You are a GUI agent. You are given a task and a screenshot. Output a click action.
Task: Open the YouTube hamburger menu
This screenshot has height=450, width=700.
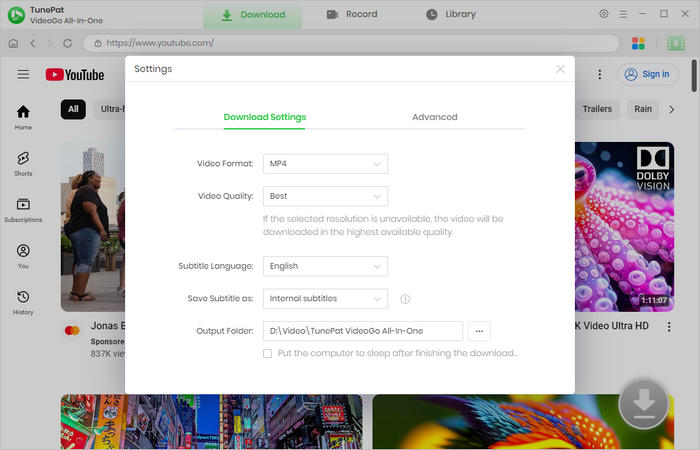[23, 74]
